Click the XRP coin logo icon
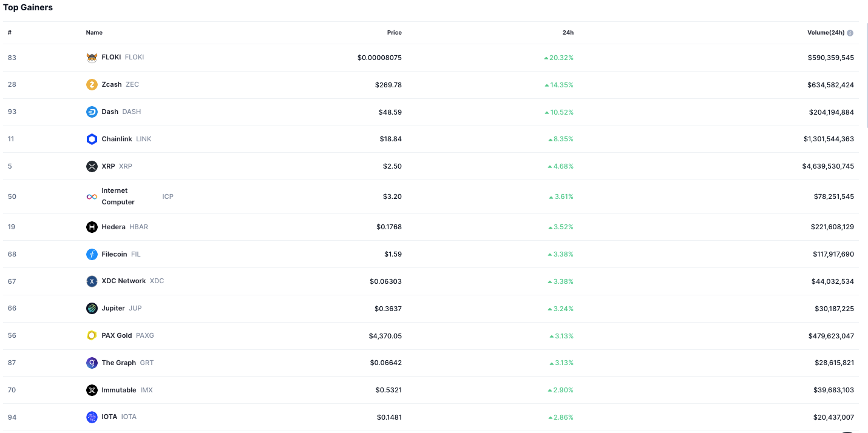868x433 pixels. click(x=92, y=166)
